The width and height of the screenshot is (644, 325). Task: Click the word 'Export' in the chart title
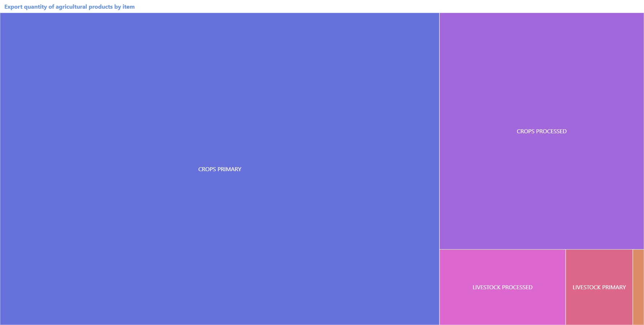(x=13, y=7)
